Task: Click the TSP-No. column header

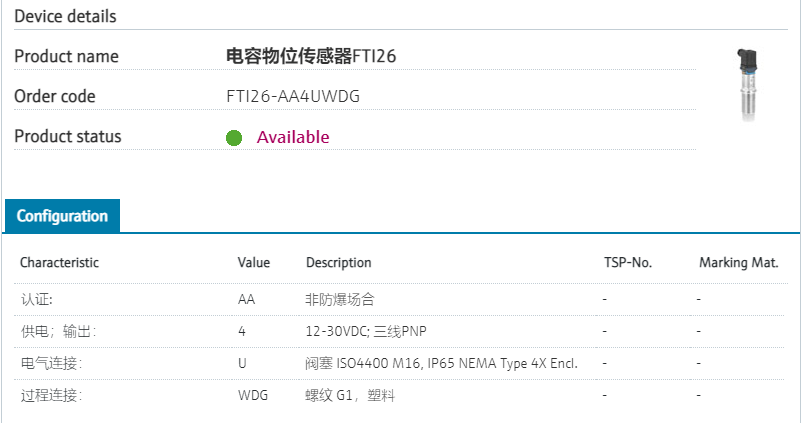Action: (x=627, y=263)
